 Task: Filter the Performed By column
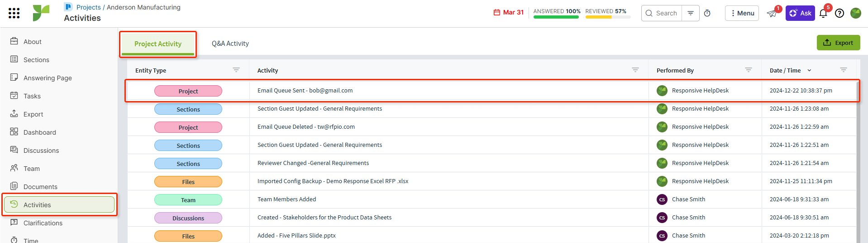749,70
